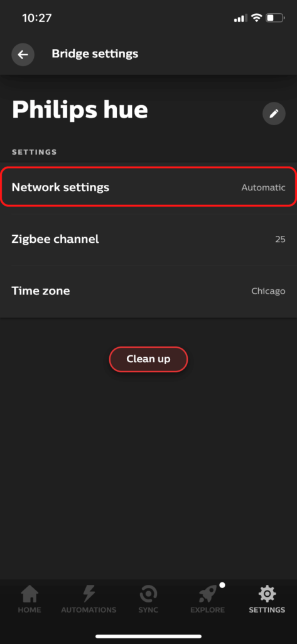Open Explore rocket icon
This screenshot has width=297, height=644.
click(208, 594)
